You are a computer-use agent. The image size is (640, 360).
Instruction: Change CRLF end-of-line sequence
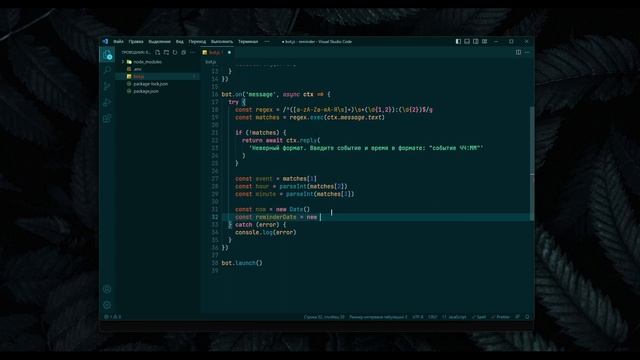pos(432,317)
